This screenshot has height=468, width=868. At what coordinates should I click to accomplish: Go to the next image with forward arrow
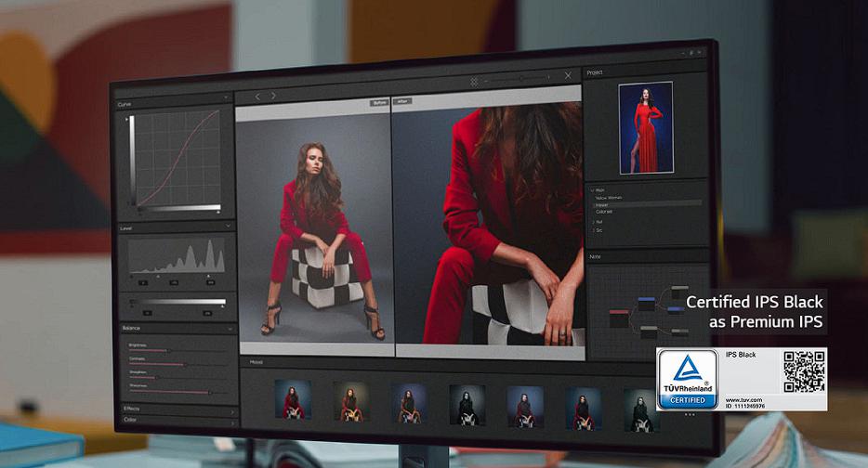point(273,97)
